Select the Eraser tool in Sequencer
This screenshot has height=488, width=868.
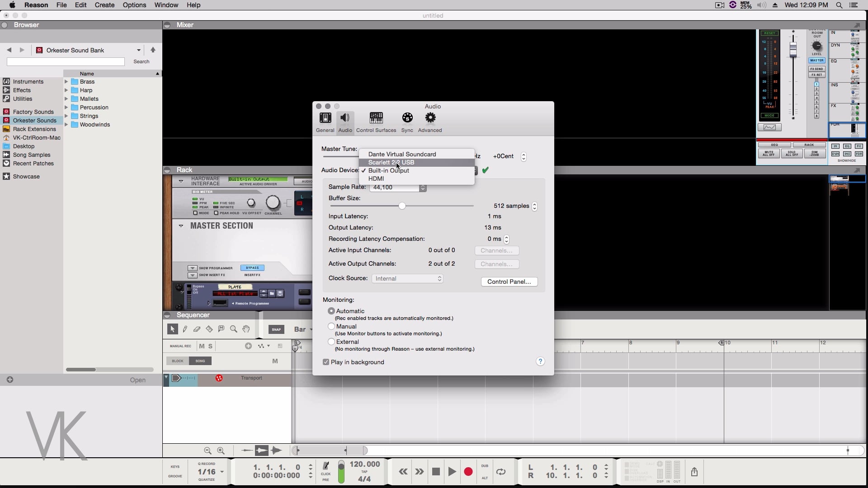point(197,329)
